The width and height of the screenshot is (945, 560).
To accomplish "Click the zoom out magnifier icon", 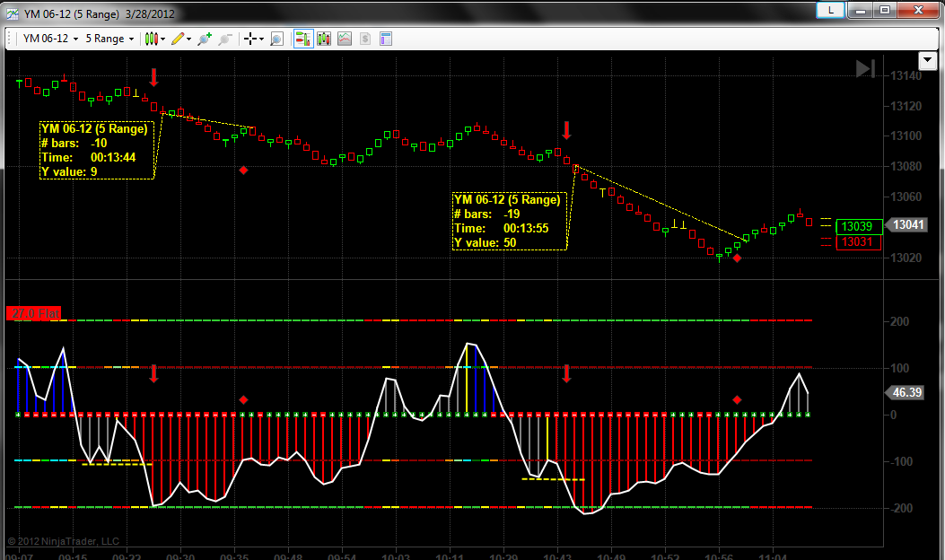I will (x=224, y=39).
